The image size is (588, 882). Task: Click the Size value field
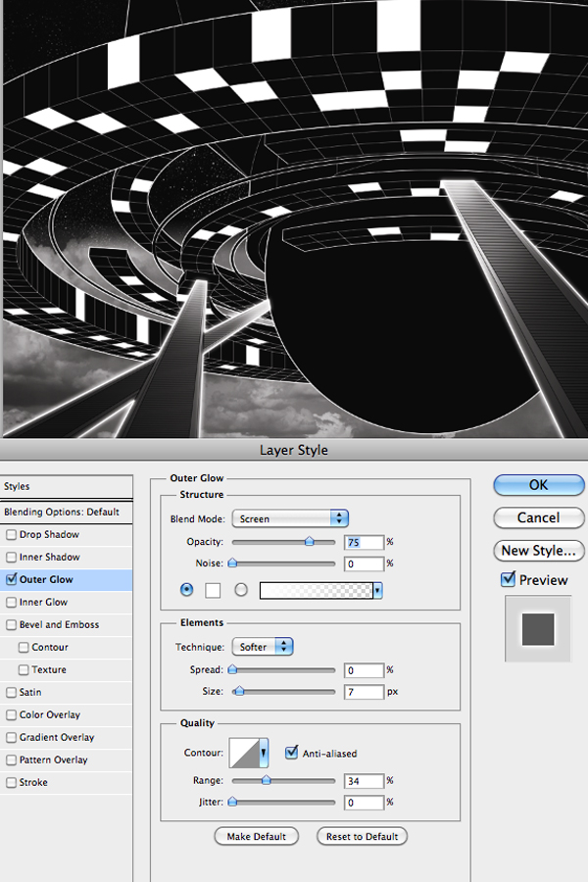pos(364,692)
